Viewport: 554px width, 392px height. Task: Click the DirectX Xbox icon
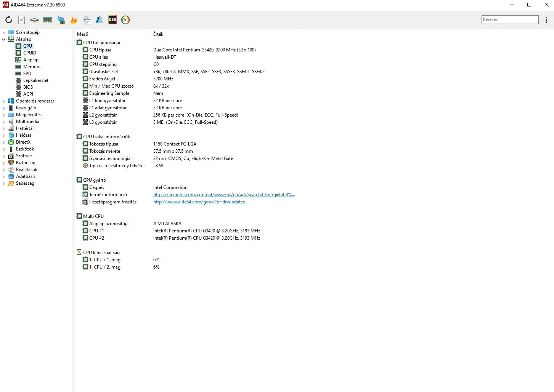coord(11,142)
